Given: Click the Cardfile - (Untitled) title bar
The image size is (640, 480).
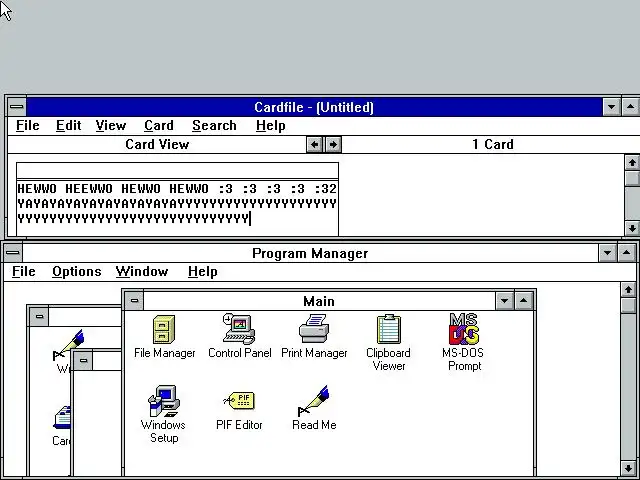Looking at the screenshot, I should 314,107.
